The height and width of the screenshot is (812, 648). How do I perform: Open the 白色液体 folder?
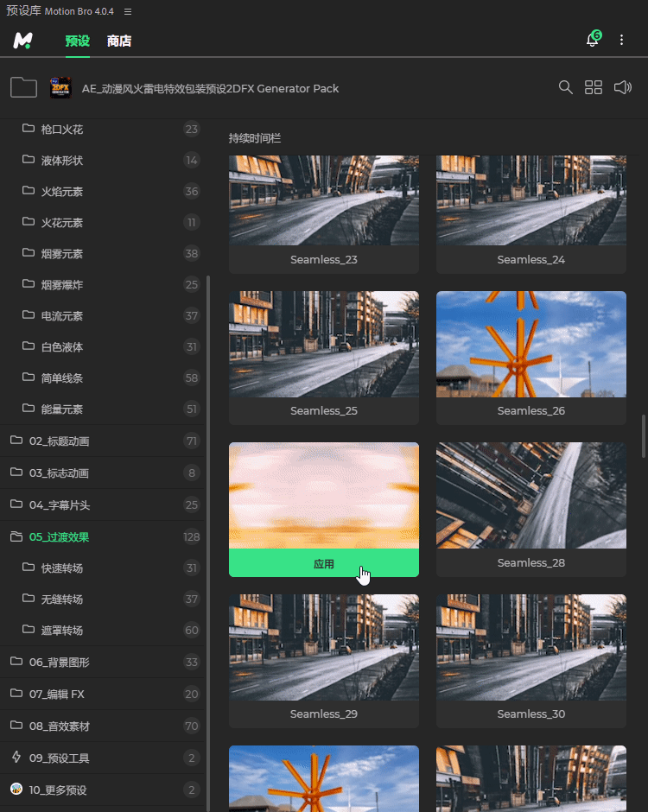[103, 346]
